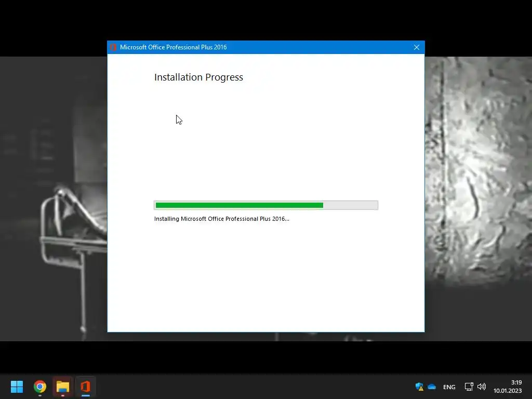
Task: Select the Office installer taskbar icon
Action: click(86, 387)
